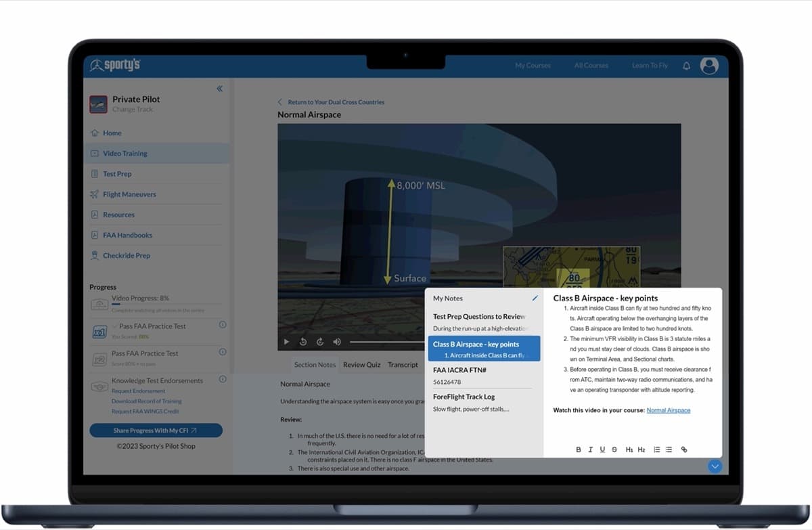Insert numbered list in note editor
This screenshot has width=812, height=530.
point(656,449)
